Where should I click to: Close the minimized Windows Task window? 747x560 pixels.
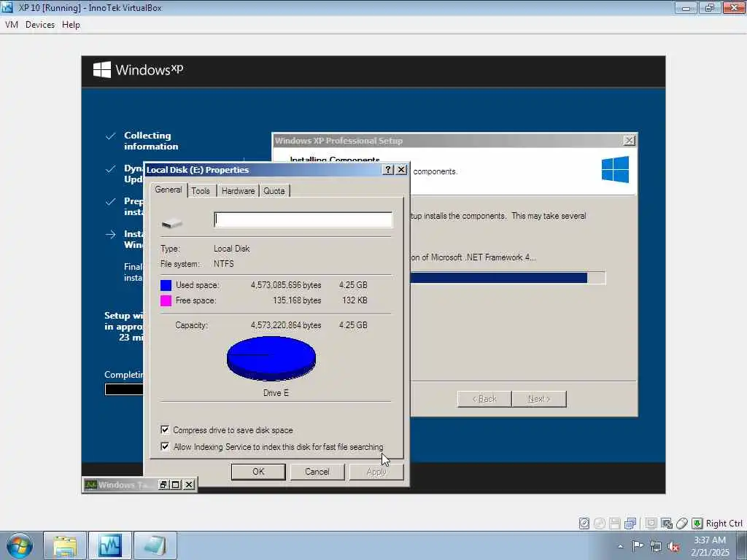click(x=189, y=485)
